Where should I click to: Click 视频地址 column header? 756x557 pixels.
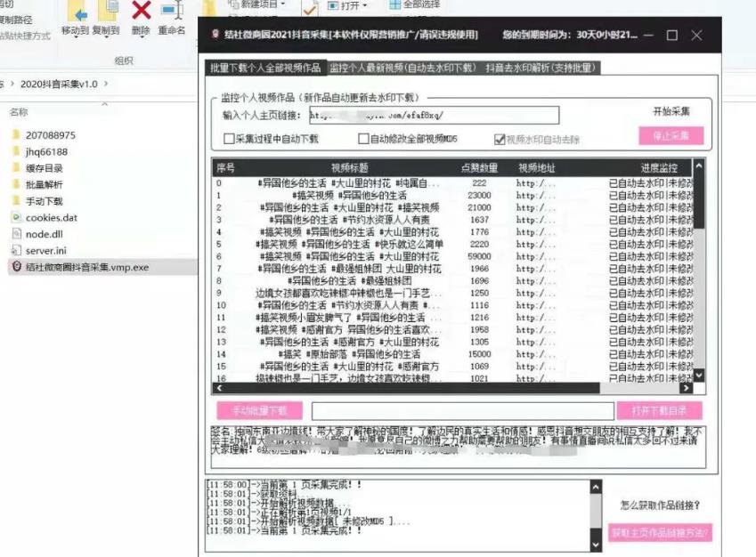pyautogui.click(x=537, y=167)
